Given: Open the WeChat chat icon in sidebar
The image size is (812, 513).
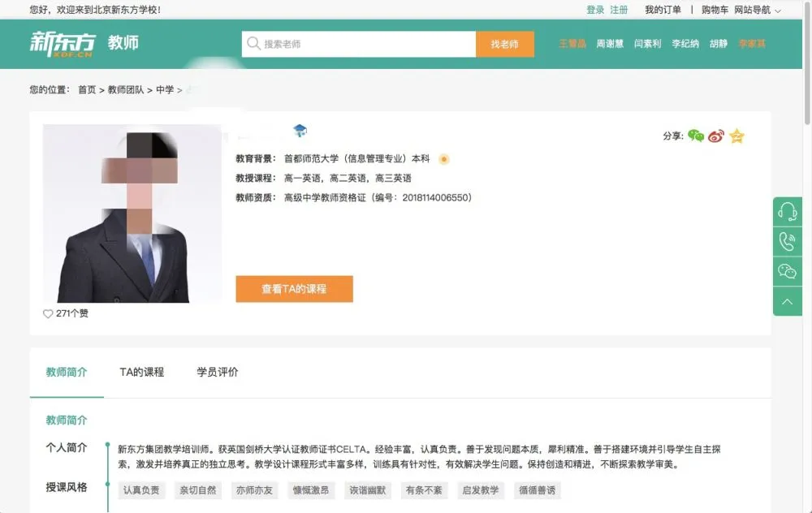Looking at the screenshot, I should [787, 271].
